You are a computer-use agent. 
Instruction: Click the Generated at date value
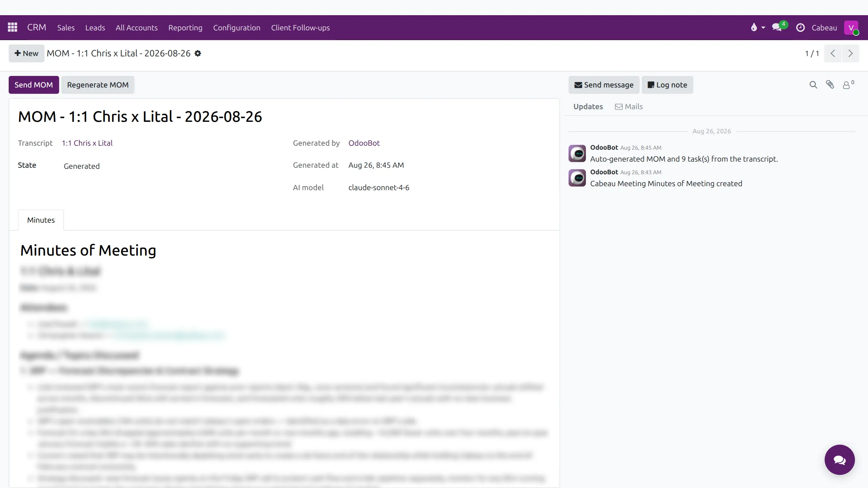(x=376, y=165)
